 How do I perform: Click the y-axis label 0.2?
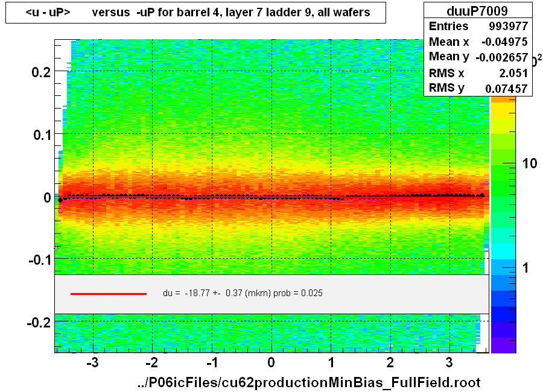[x=41, y=72]
